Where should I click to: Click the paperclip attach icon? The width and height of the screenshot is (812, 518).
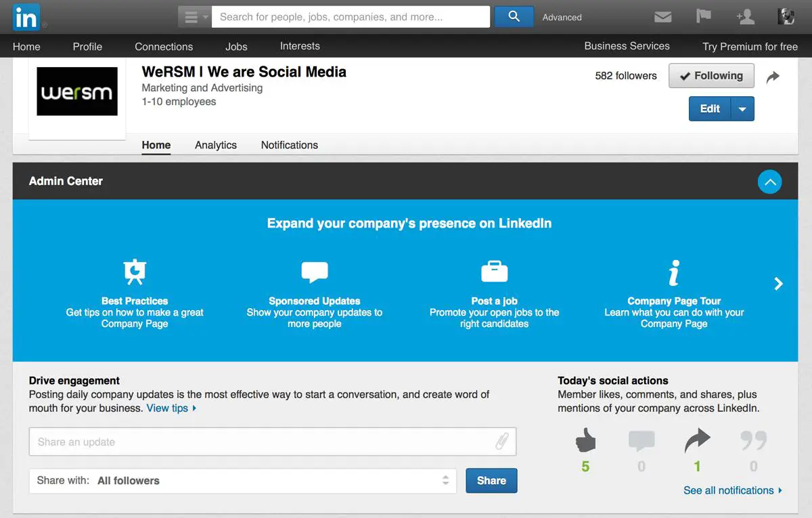(x=501, y=442)
